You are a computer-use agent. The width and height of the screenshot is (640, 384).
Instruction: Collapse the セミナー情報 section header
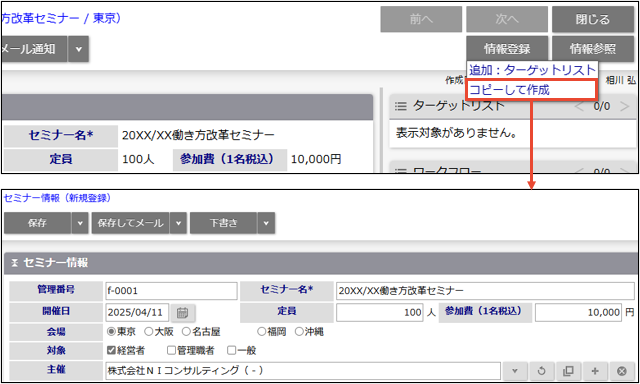[15, 263]
